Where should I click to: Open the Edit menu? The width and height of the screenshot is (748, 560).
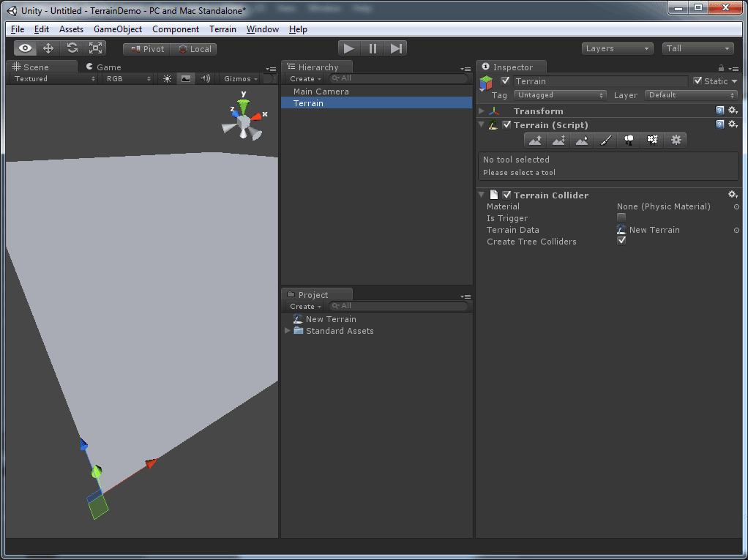click(42, 29)
